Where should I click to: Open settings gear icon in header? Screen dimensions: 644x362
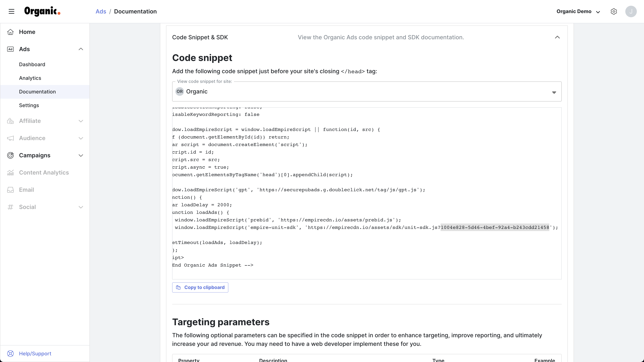613,11
